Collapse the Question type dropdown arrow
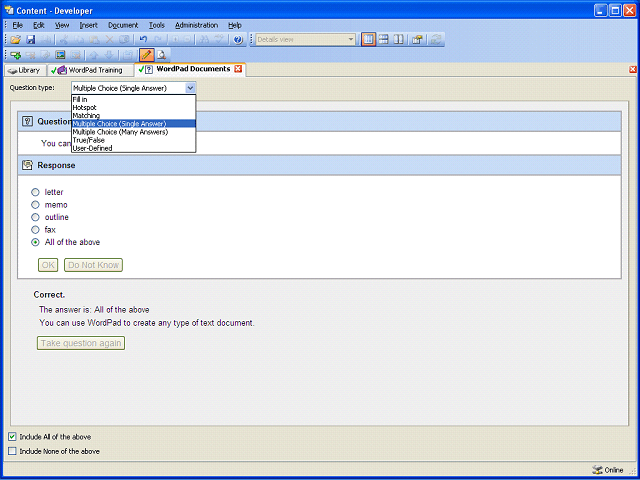Image resolution: width=640 pixels, height=480 pixels. [x=190, y=88]
